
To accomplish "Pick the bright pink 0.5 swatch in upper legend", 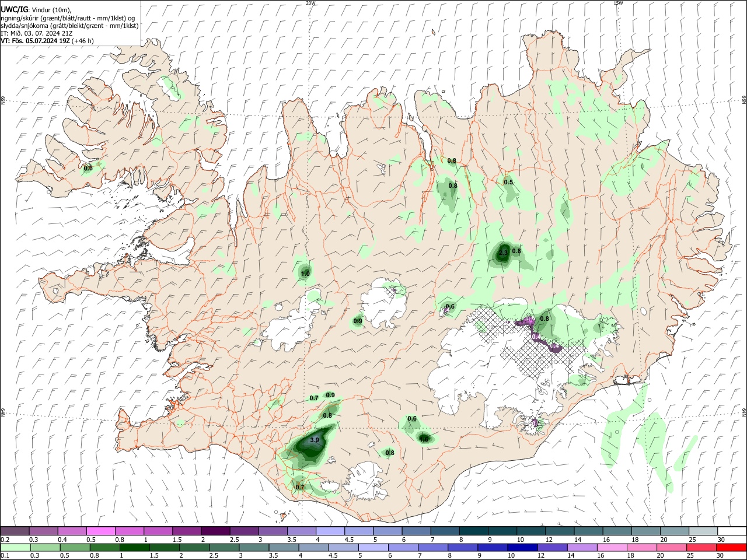I will click(100, 531).
